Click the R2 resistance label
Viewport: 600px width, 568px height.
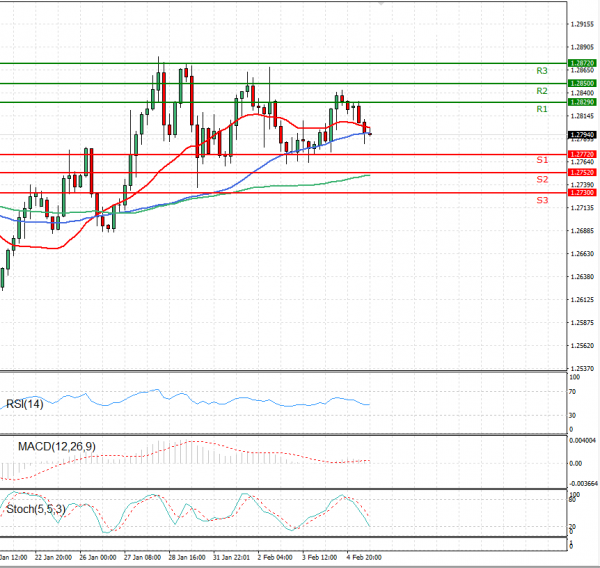(541, 91)
